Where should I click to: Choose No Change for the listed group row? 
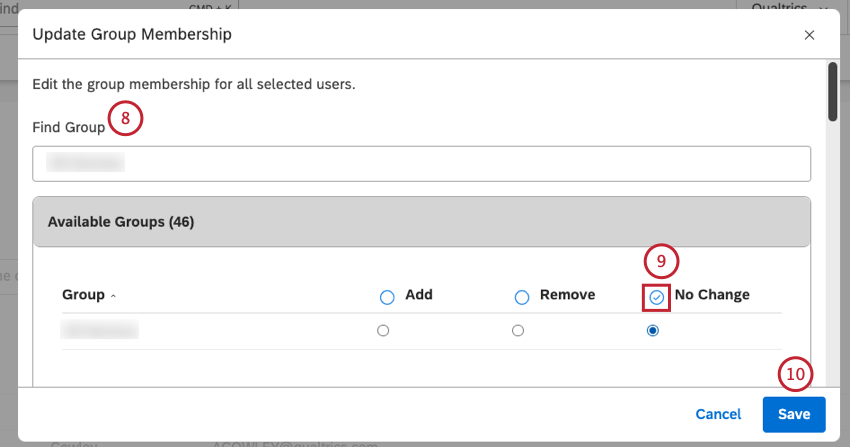[653, 331]
